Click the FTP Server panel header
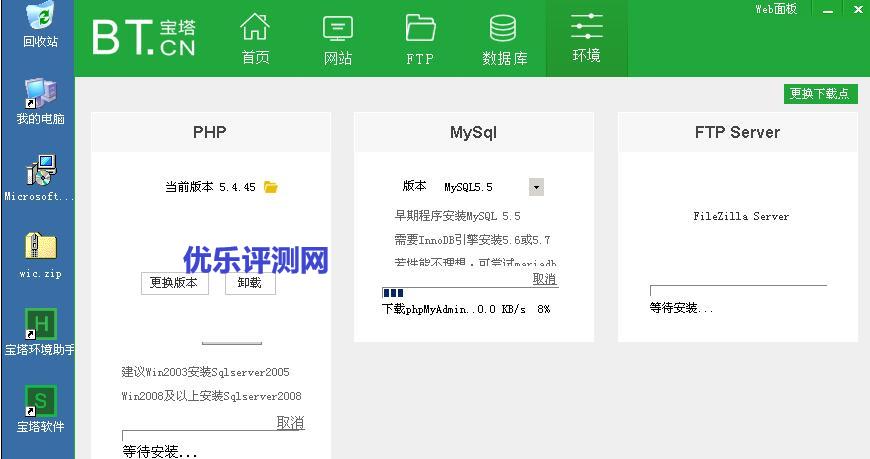This screenshot has height=459, width=870. 737,132
